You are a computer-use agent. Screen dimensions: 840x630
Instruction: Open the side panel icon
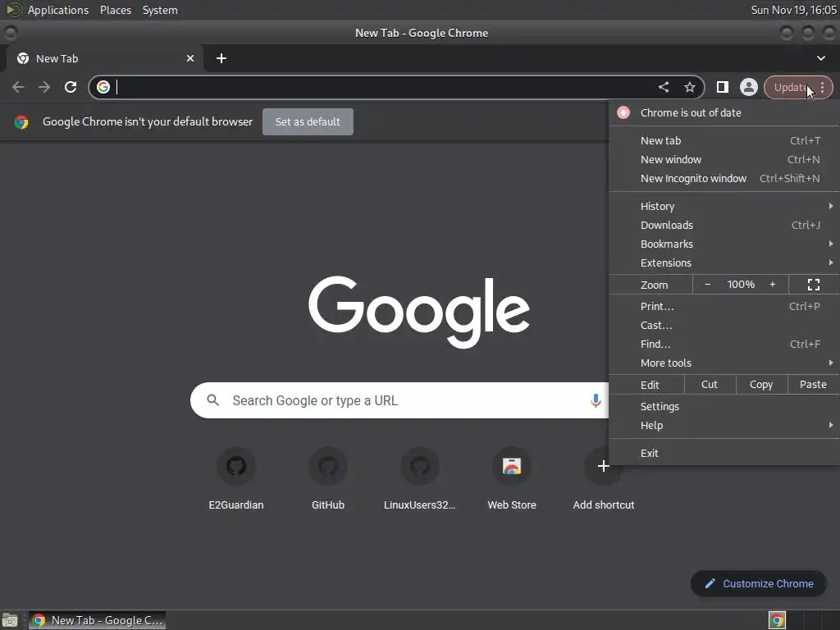[722, 87]
